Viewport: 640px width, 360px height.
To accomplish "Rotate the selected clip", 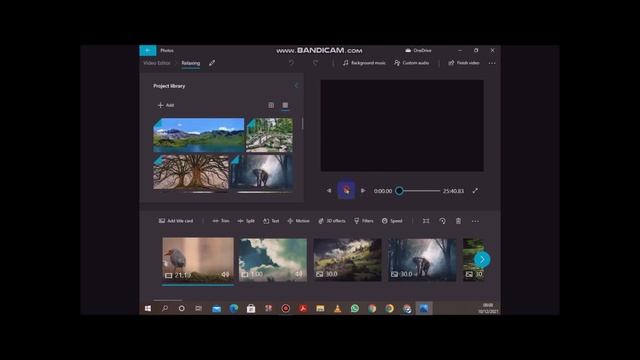I will point(442,221).
